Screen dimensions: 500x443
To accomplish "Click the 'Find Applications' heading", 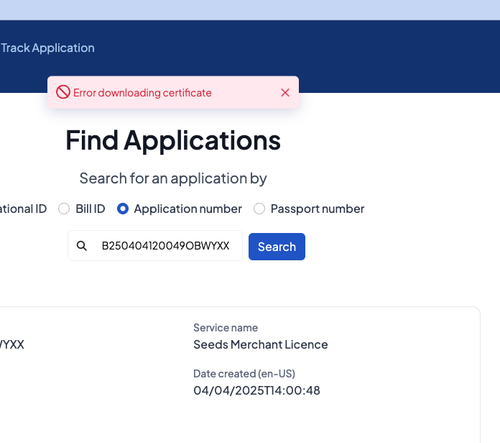I will tap(173, 140).
